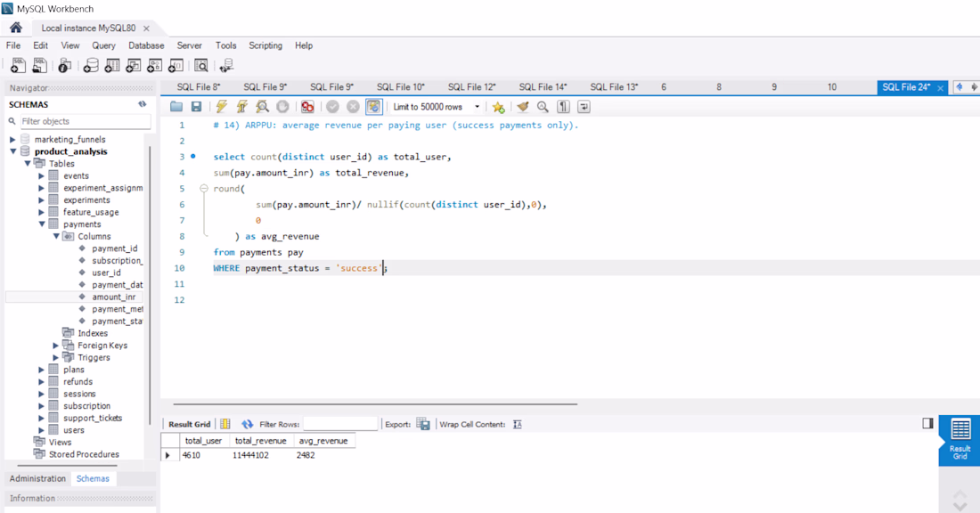
Task: Open a SQL script file via the folder icon
Action: [x=176, y=107]
